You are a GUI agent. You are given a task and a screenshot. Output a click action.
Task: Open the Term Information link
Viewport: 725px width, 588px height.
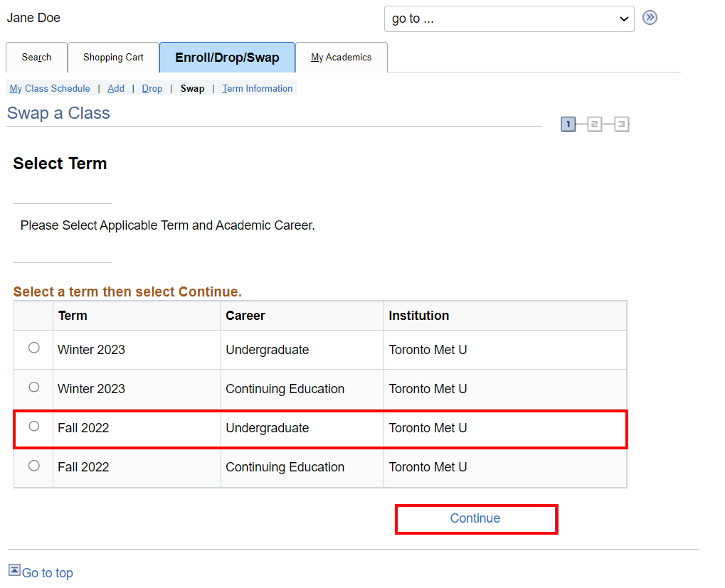[x=257, y=89]
